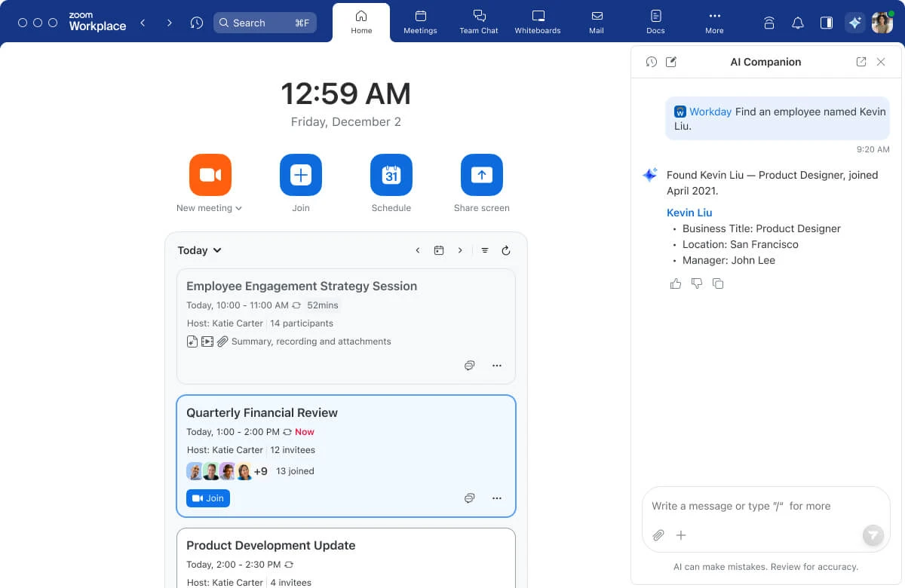Open the history clock icon beside Search

(197, 23)
